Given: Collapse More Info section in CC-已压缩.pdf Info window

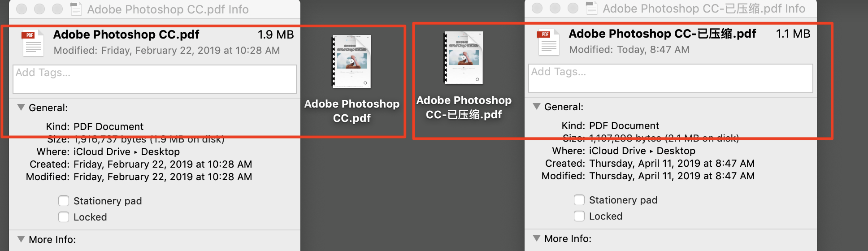Looking at the screenshot, I should click(537, 238).
